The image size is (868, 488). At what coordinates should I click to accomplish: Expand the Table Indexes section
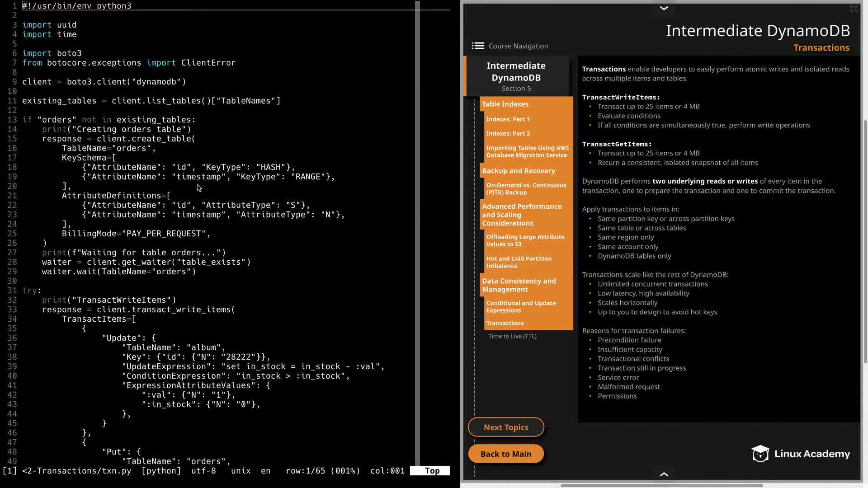coord(505,104)
